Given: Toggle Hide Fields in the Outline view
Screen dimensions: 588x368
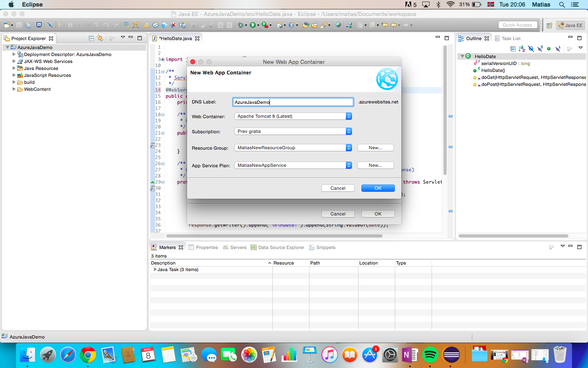Looking at the screenshot, I should point(531,49).
